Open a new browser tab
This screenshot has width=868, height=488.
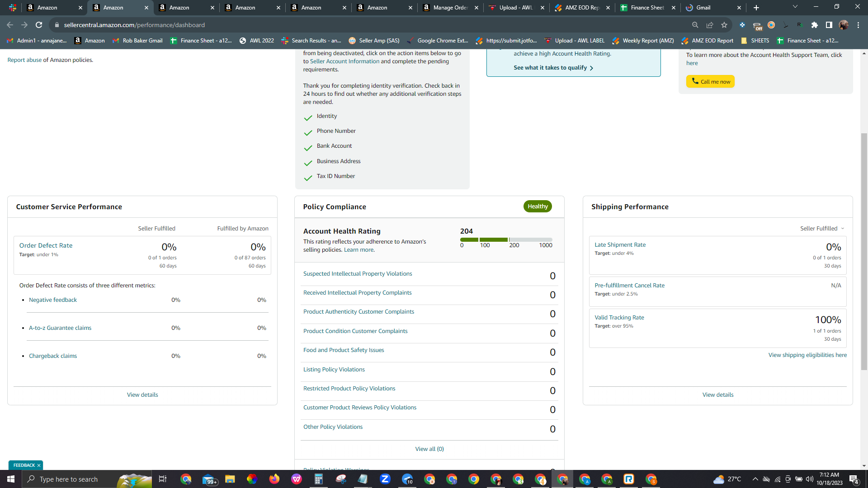click(x=756, y=8)
